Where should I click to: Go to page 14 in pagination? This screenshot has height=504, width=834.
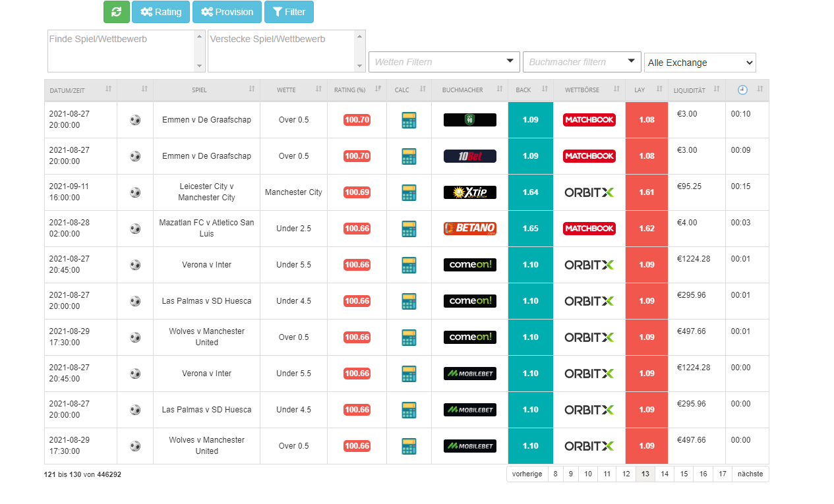pos(665,474)
